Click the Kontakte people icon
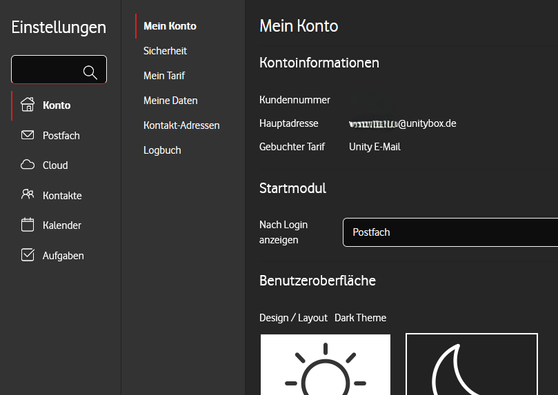This screenshot has height=395, width=558. (x=27, y=194)
